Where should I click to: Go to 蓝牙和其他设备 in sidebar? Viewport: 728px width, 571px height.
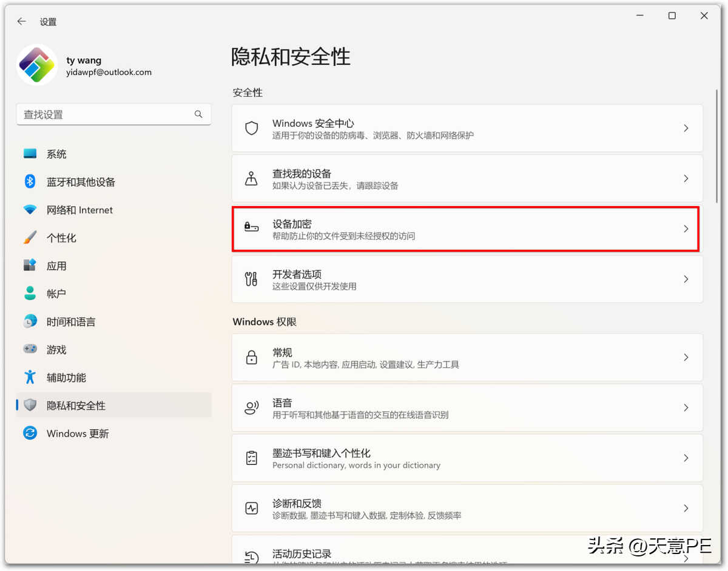coord(81,182)
